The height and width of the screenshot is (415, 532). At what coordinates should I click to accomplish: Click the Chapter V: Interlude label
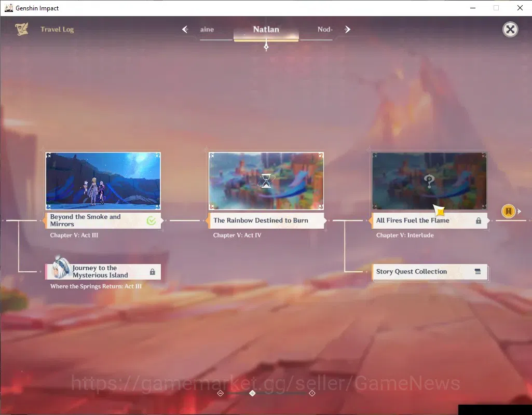pos(405,235)
